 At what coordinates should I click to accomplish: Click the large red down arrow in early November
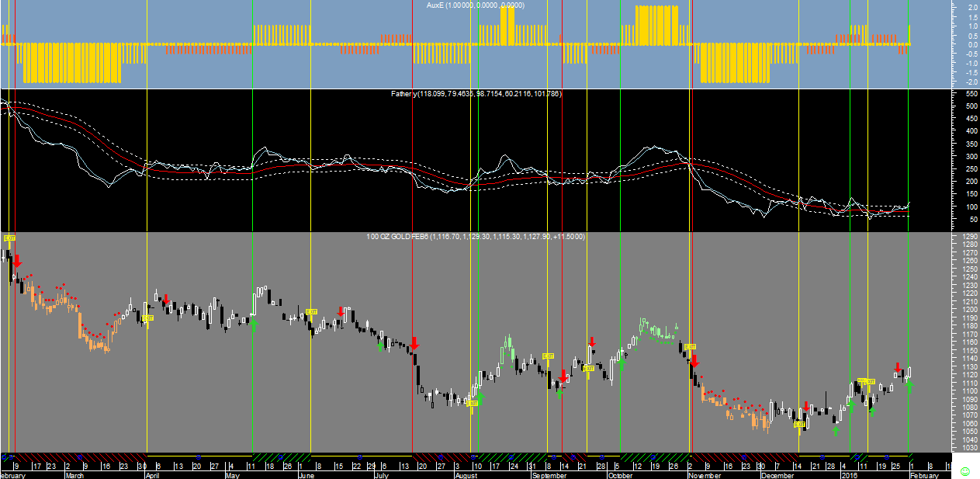694,361
